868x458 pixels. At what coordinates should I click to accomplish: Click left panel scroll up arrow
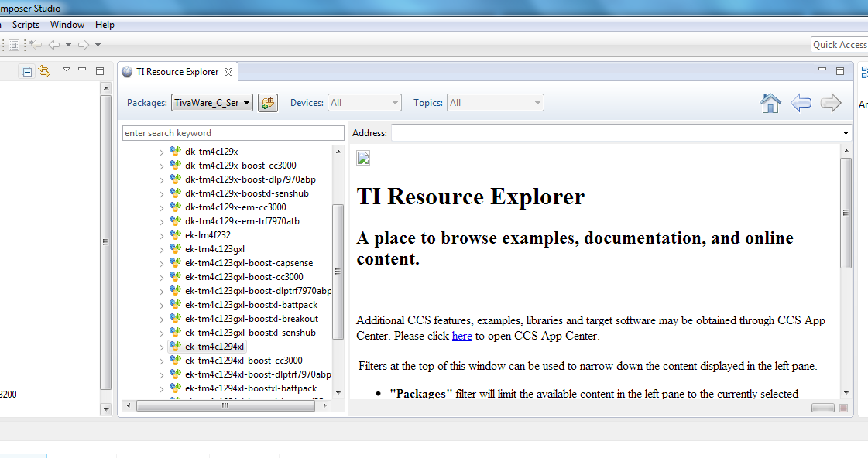[106, 87]
